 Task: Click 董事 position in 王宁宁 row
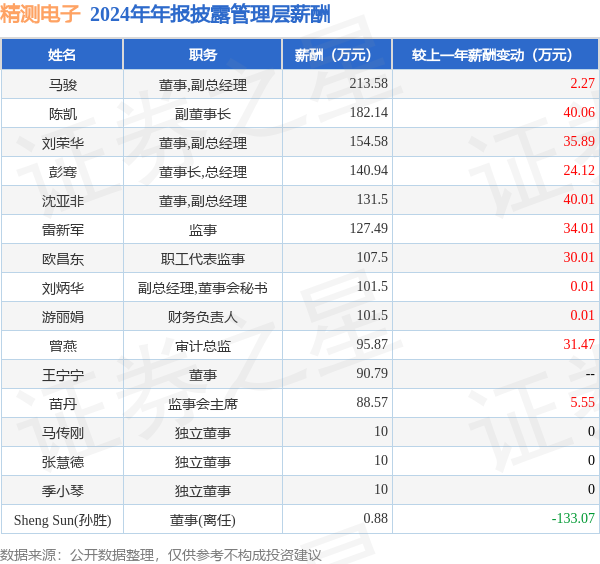tap(202, 375)
